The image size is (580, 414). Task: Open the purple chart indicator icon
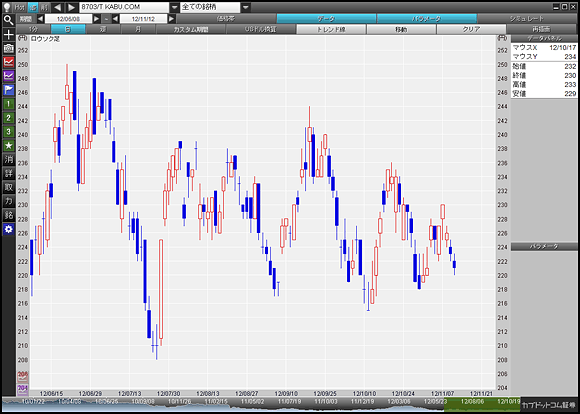coord(9,76)
